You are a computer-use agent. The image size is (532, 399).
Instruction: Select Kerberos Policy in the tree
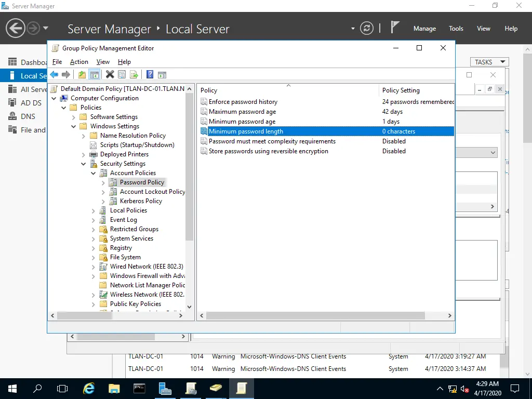pos(141,201)
